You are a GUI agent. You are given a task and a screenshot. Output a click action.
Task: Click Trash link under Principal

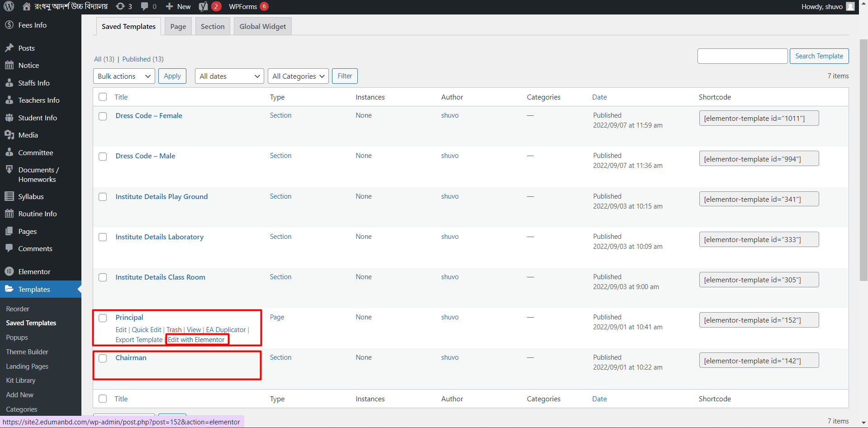174,330
